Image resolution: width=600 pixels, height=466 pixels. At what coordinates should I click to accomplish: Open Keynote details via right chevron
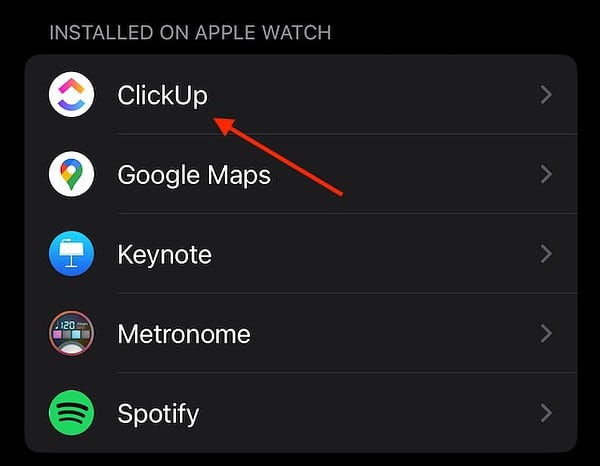pos(546,254)
